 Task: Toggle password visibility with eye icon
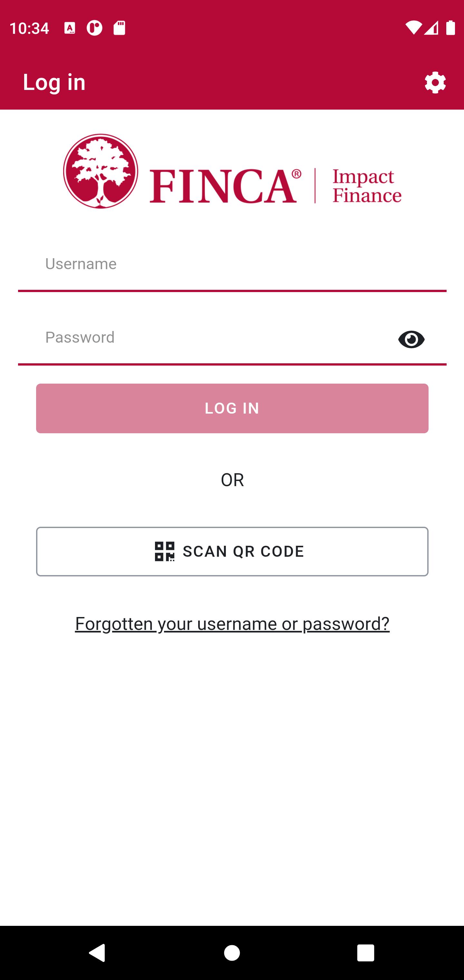[411, 339]
